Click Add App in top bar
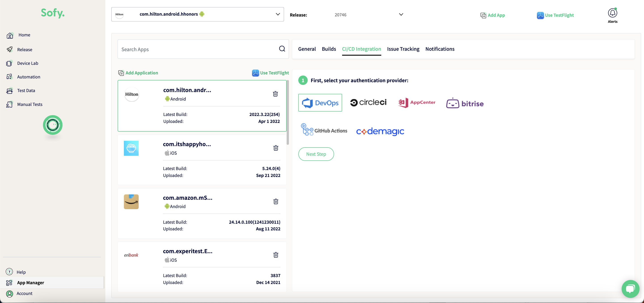 point(492,15)
